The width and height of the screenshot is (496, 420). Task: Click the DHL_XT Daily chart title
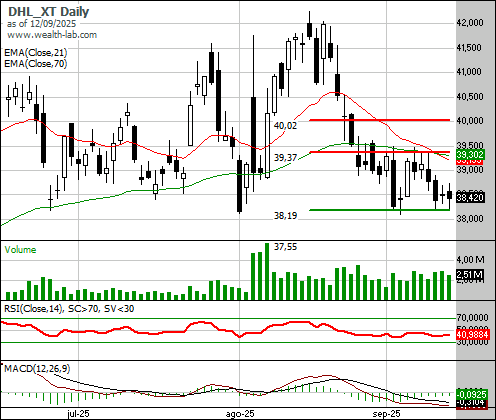click(48, 12)
